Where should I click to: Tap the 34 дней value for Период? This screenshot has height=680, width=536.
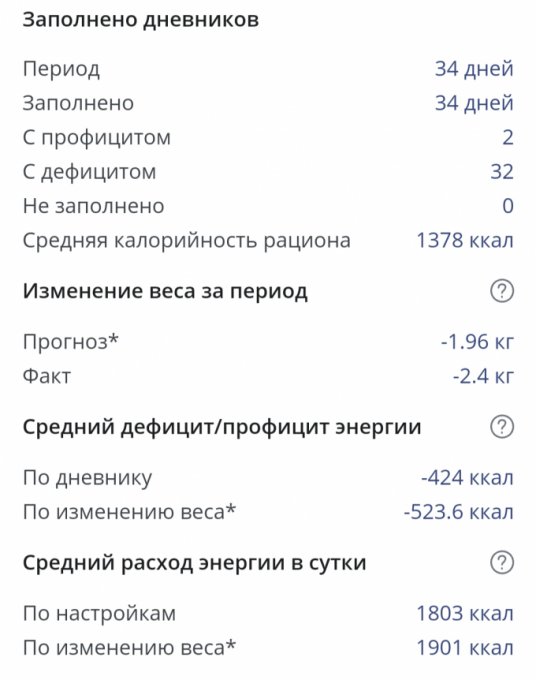(474, 69)
